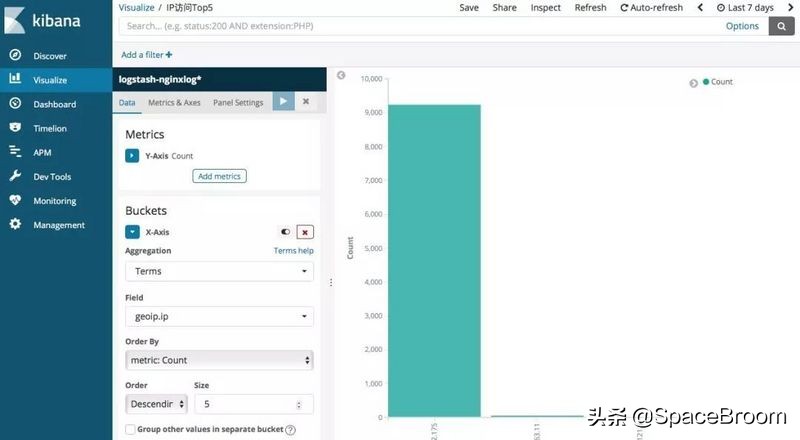Open the Order Descending dropdown
The image size is (800, 440).
coord(157,404)
